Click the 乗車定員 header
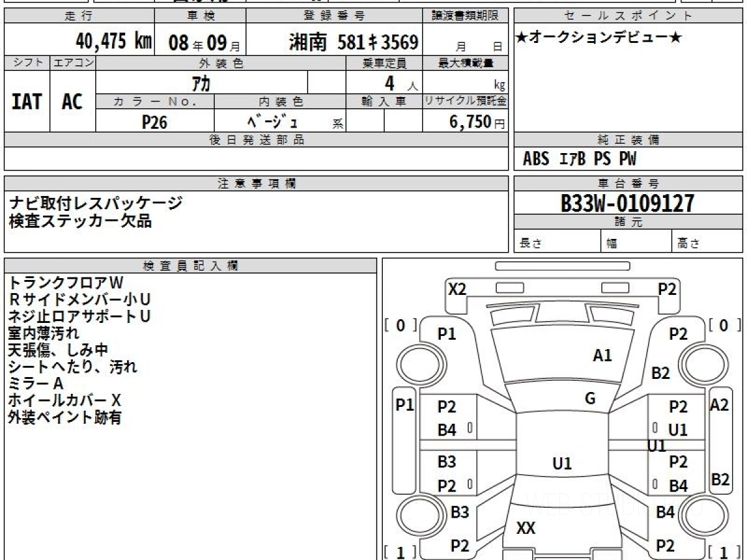Viewport: 747px width, 560px height. [384, 63]
